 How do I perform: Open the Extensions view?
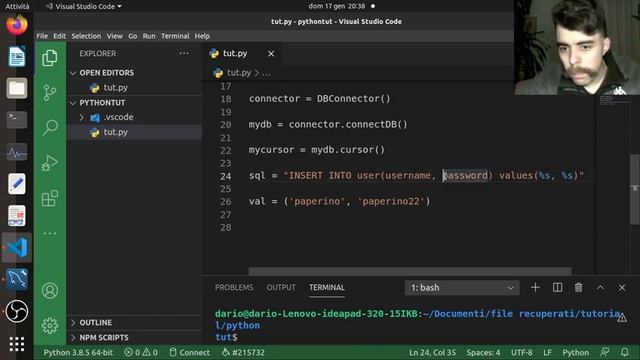point(50,198)
